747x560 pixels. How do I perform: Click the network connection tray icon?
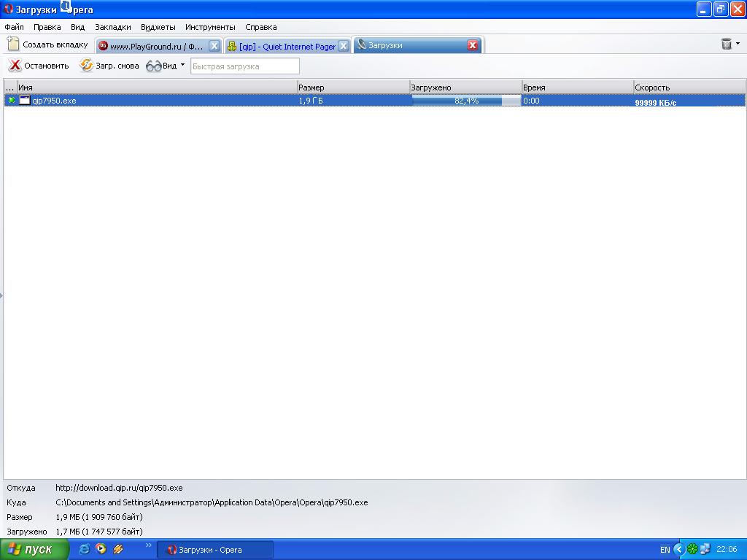click(705, 549)
